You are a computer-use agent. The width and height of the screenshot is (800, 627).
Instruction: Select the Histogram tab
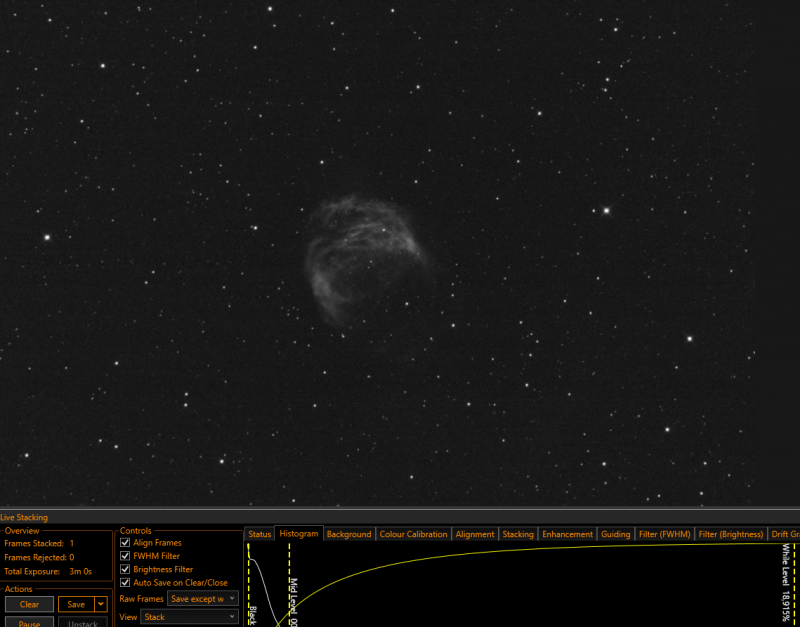298,534
